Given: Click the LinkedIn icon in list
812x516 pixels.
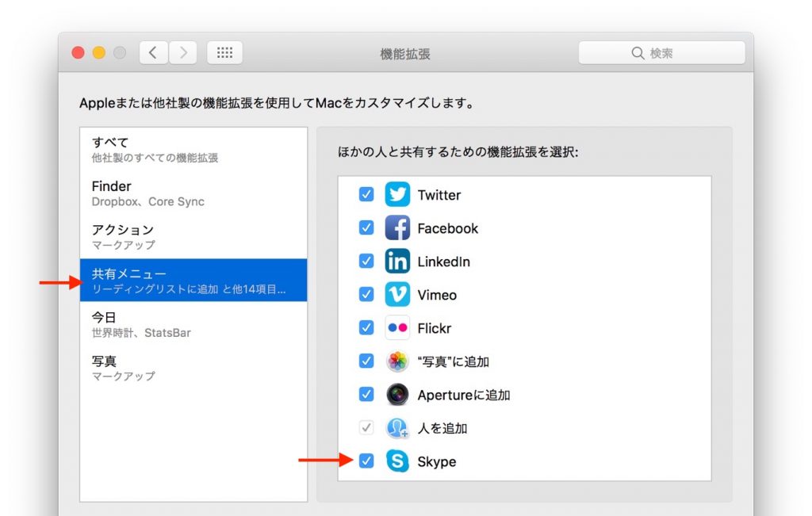Looking at the screenshot, I should 397,262.
